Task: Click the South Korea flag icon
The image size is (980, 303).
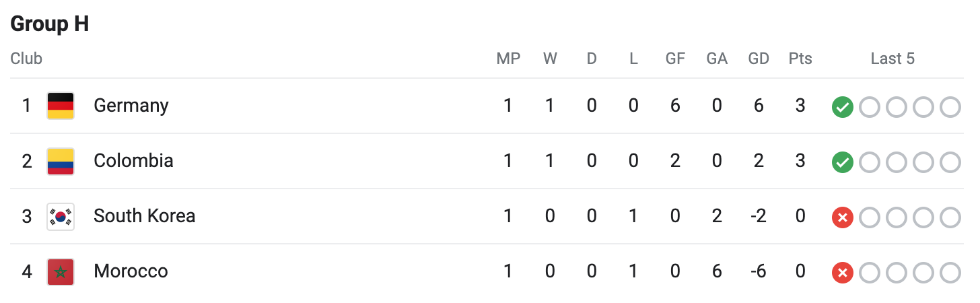Action: click(61, 216)
